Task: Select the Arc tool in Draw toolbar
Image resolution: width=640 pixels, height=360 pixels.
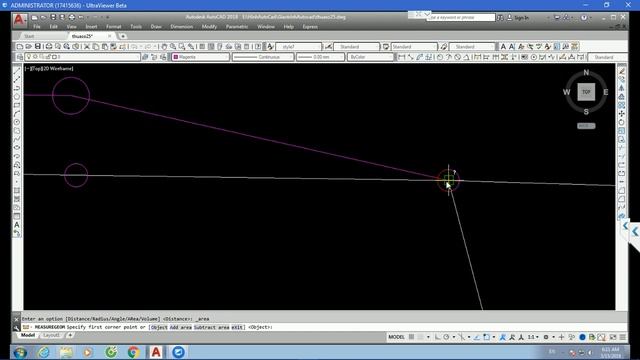Action: [x=17, y=114]
